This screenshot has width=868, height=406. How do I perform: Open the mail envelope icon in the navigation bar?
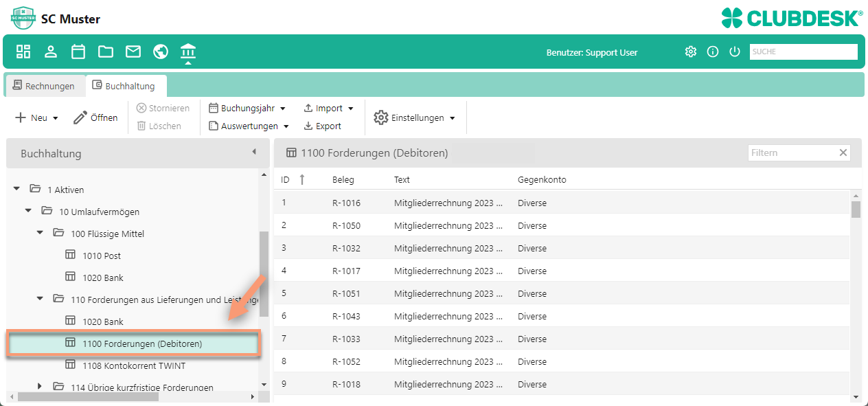point(133,52)
